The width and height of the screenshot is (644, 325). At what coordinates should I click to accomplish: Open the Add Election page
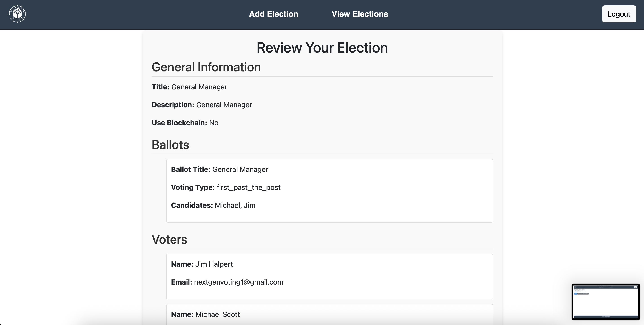pyautogui.click(x=273, y=14)
